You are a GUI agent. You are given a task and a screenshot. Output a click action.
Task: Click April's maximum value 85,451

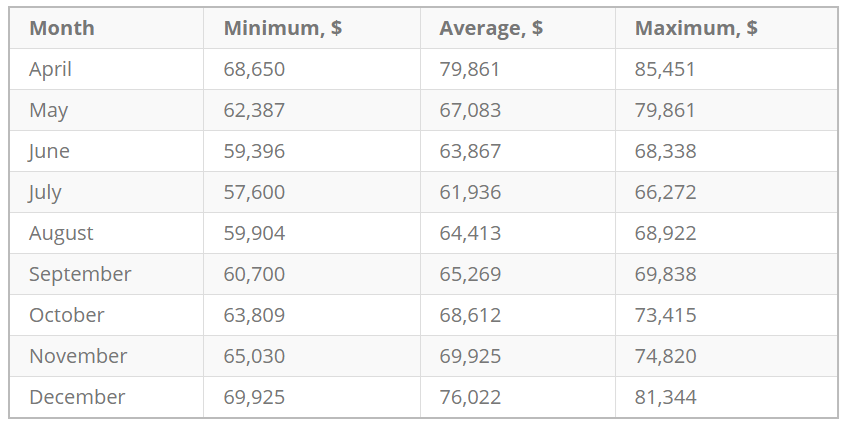click(x=665, y=69)
